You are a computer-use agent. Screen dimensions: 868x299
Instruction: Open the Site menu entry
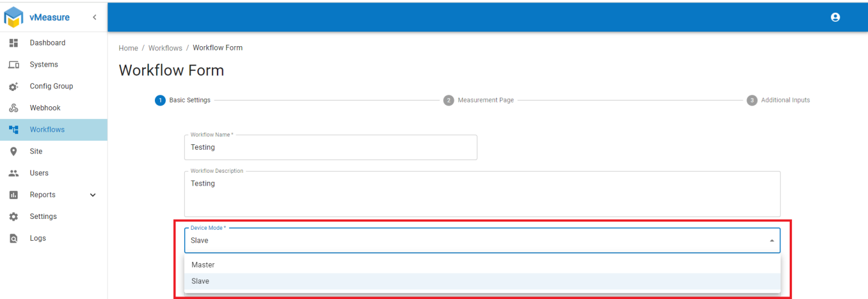53,152
